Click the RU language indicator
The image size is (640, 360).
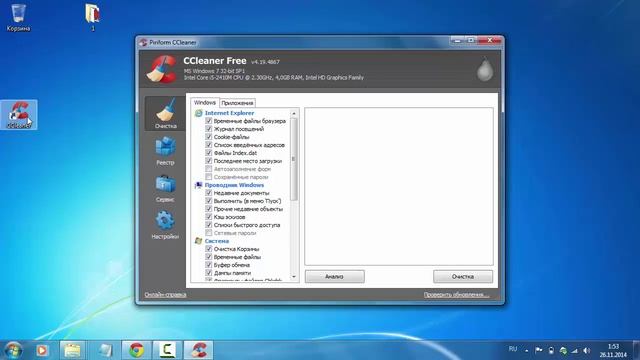pyautogui.click(x=513, y=349)
